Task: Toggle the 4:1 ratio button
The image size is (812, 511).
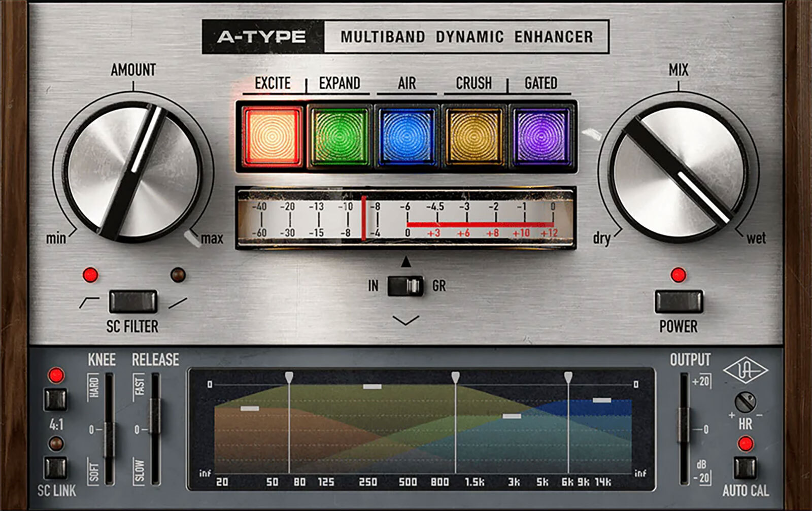Action: 55,399
